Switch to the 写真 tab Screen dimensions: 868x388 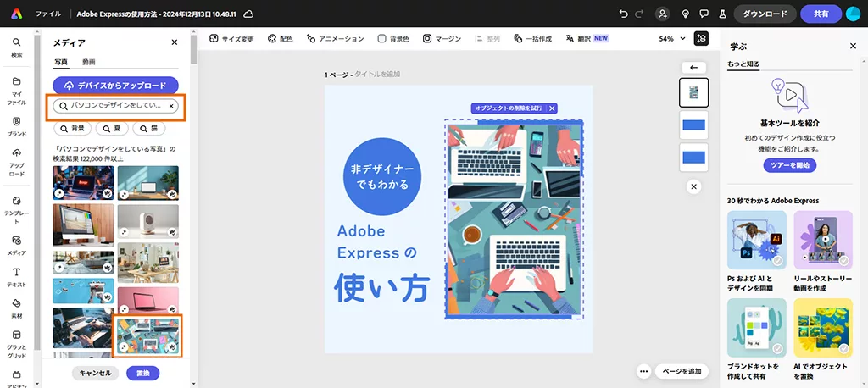pyautogui.click(x=61, y=62)
